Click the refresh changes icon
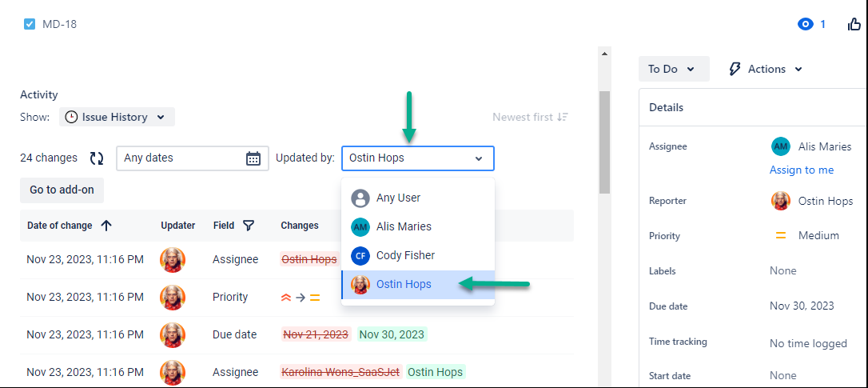Image resolution: width=868 pixels, height=388 pixels. pos(97,158)
